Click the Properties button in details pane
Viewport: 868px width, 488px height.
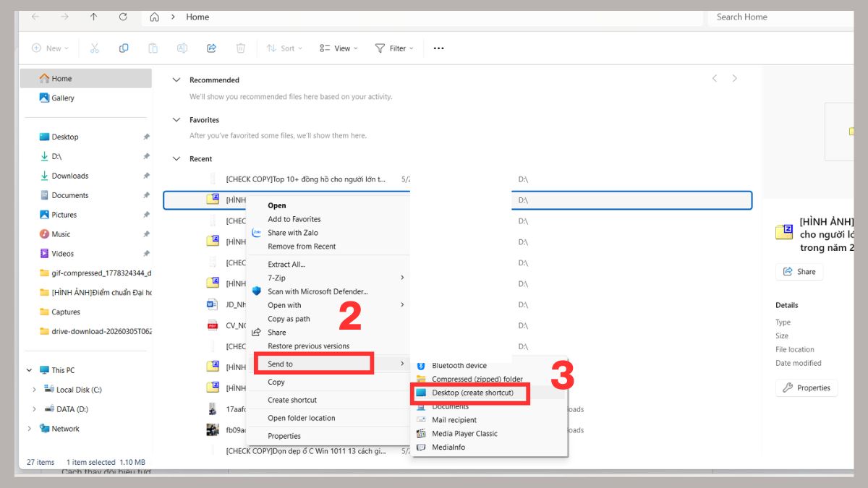click(x=807, y=388)
